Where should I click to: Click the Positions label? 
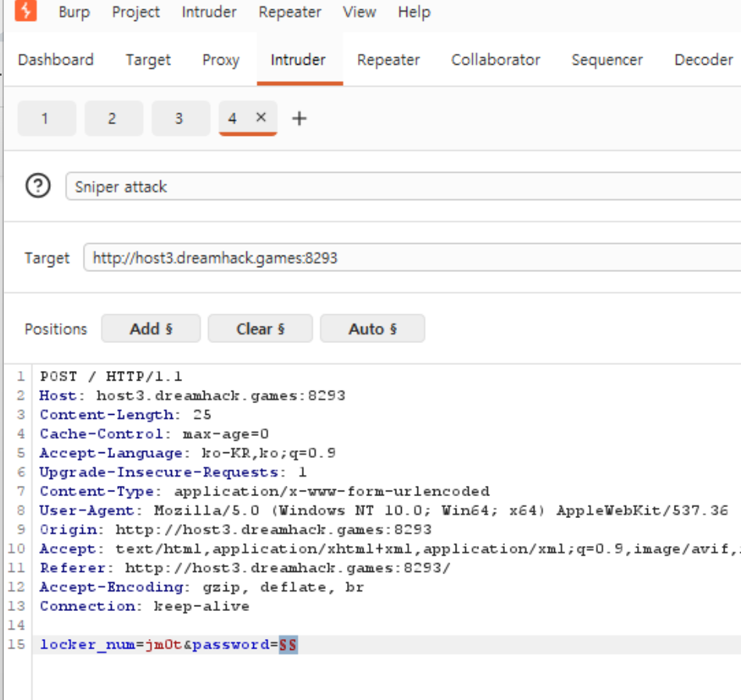[x=55, y=329]
